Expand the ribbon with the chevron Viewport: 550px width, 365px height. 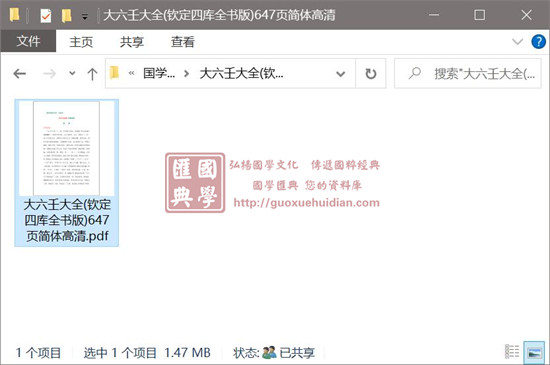pyautogui.click(x=517, y=42)
